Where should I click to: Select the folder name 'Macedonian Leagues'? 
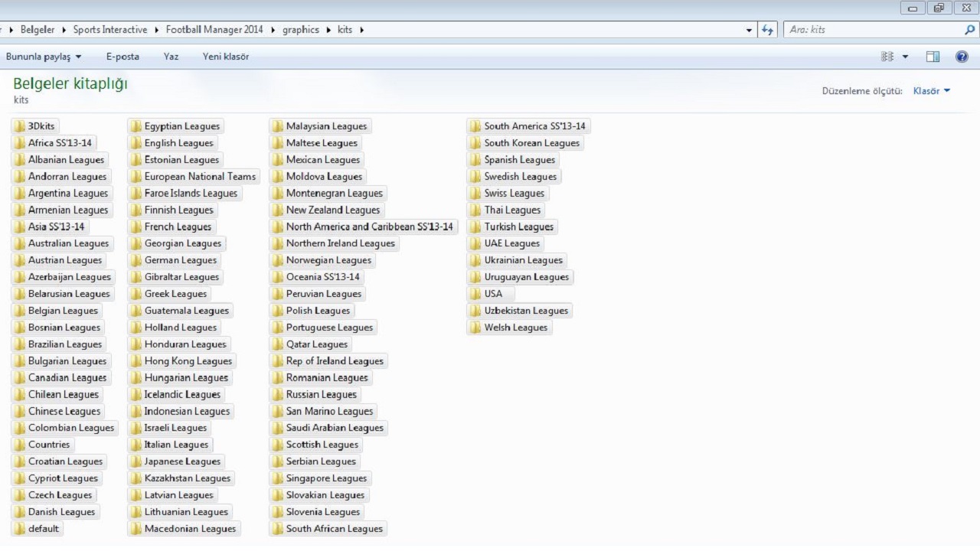tap(191, 529)
